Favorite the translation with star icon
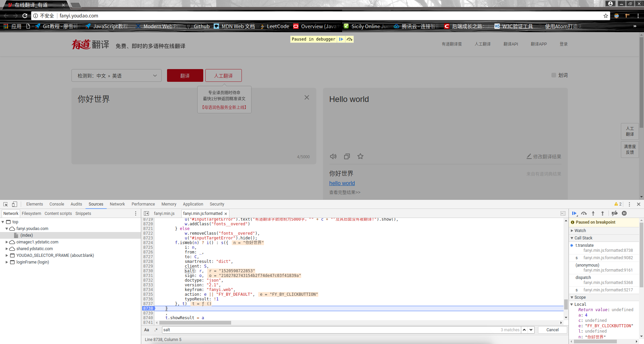Image resolution: width=644 pixels, height=344 pixels. pyautogui.click(x=360, y=157)
